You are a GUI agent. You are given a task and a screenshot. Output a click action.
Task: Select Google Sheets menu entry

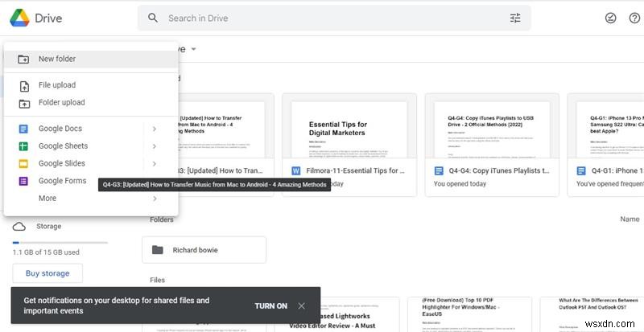91,146
